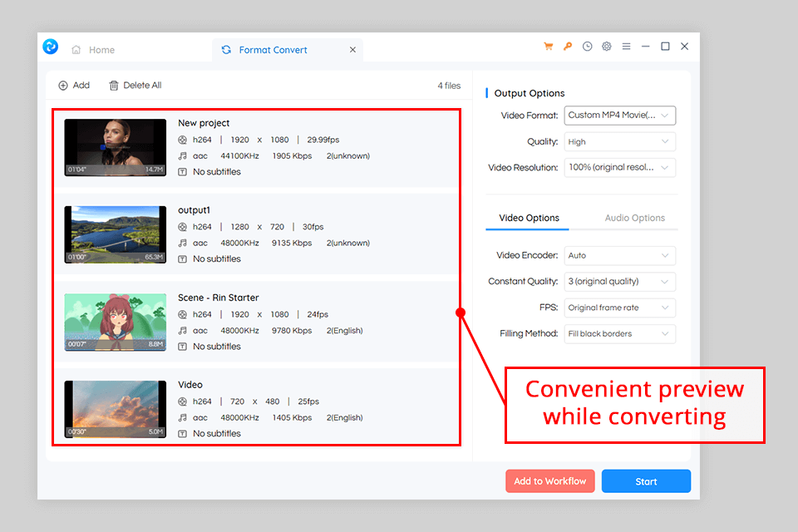Click the '1405 Kbps' bitrate value

click(x=292, y=417)
